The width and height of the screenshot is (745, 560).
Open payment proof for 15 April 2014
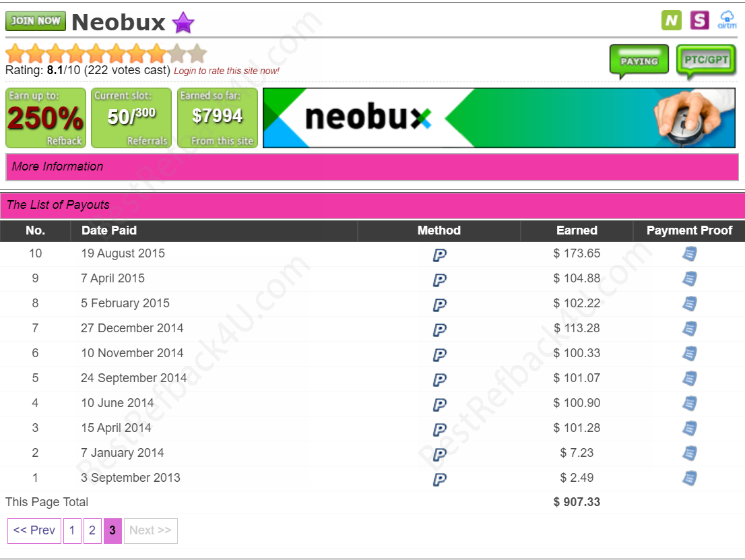pos(689,429)
